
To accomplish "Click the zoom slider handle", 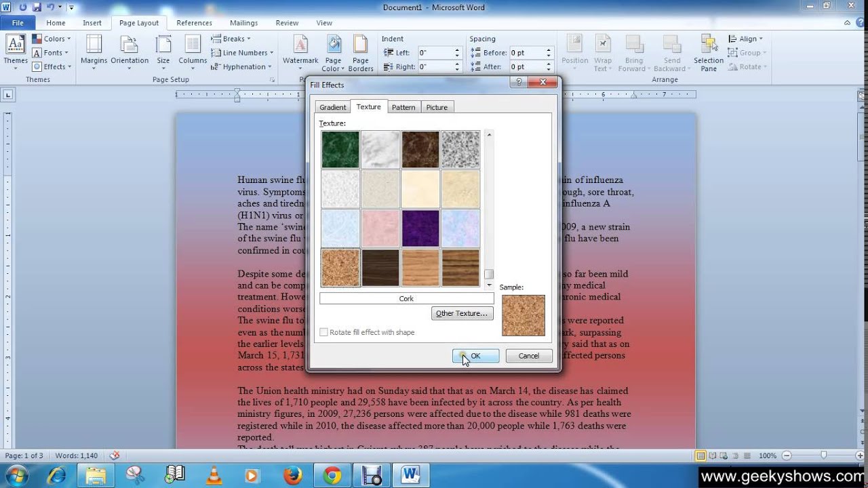I will pyautogui.click(x=824, y=455).
